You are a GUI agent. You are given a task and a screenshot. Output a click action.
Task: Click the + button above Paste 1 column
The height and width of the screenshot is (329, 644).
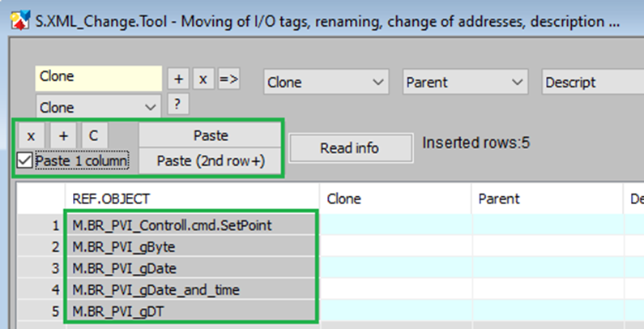pyautogui.click(x=62, y=135)
